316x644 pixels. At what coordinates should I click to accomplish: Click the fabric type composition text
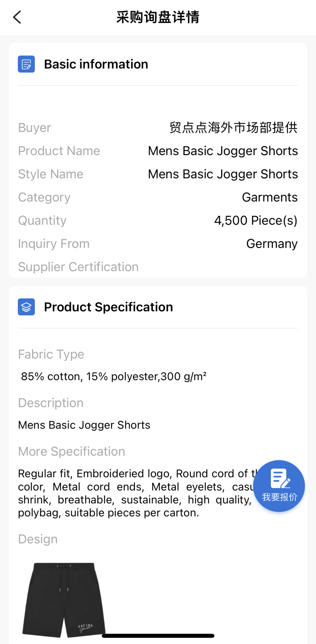click(x=114, y=377)
